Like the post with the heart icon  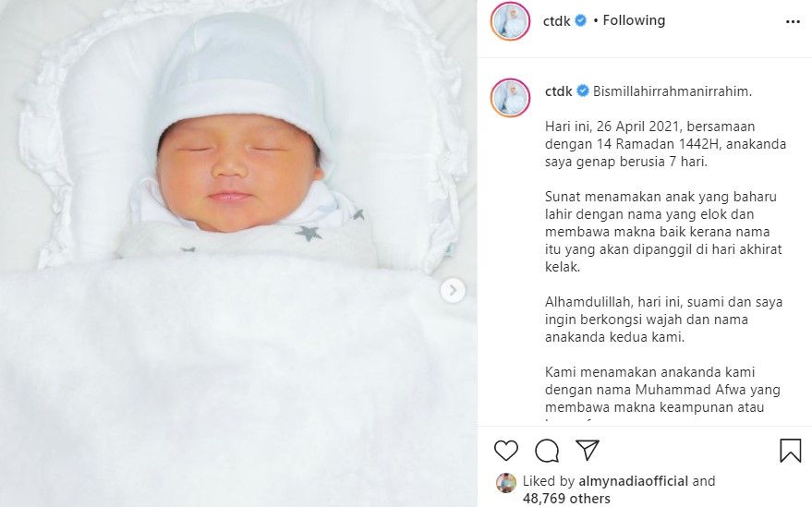[506, 450]
